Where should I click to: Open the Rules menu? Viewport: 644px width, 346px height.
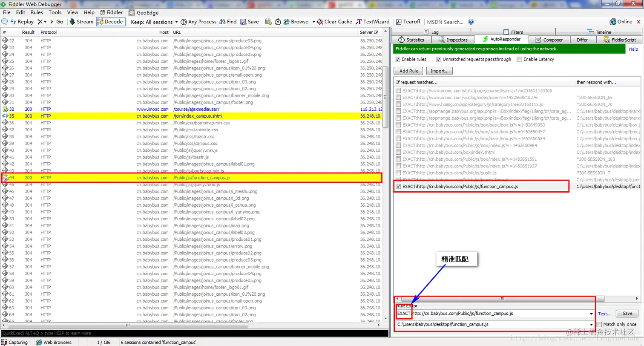click(x=37, y=13)
